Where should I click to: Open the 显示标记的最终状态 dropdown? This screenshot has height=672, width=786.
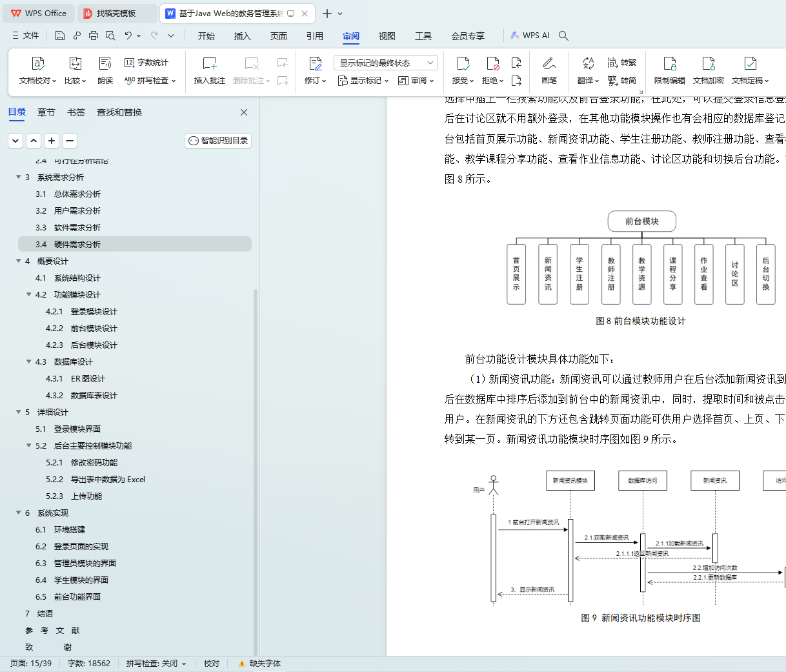[x=386, y=63]
